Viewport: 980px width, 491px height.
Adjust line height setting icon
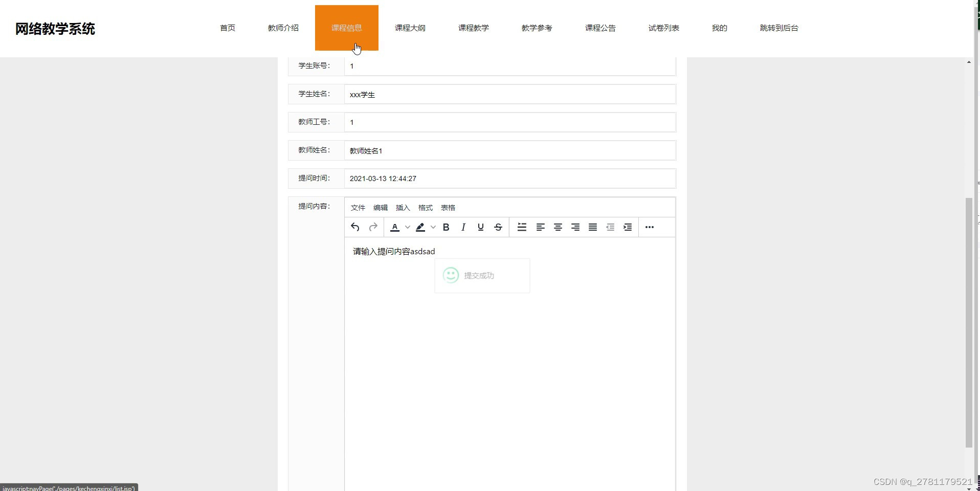(522, 227)
